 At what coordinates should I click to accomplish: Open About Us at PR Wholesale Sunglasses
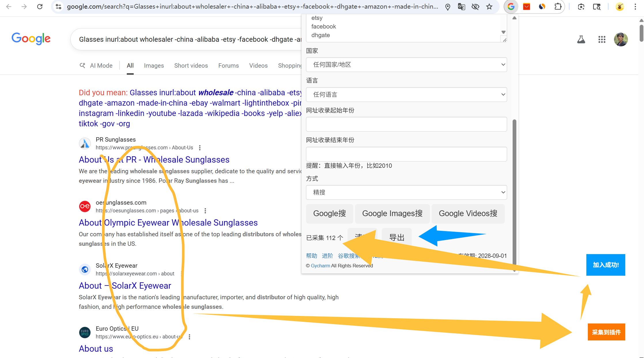click(154, 159)
